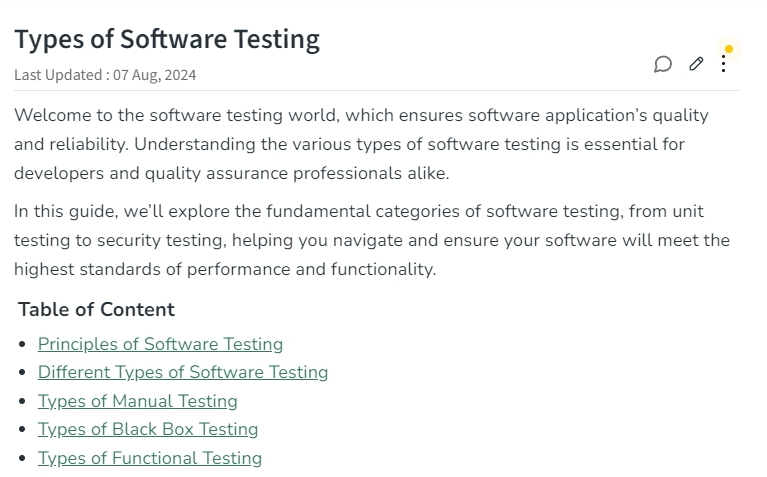Screen dimensions: 767x477
Task: Jump to Types of Manual Testing
Action: click(138, 401)
